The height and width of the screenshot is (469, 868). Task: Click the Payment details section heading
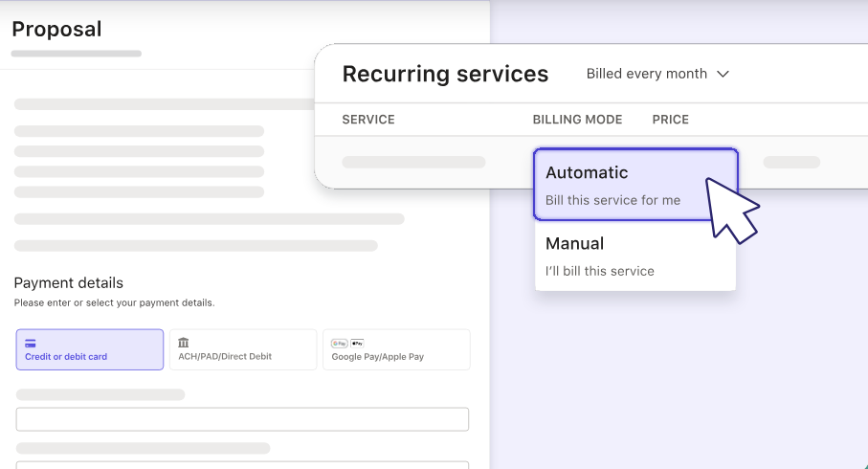click(68, 282)
